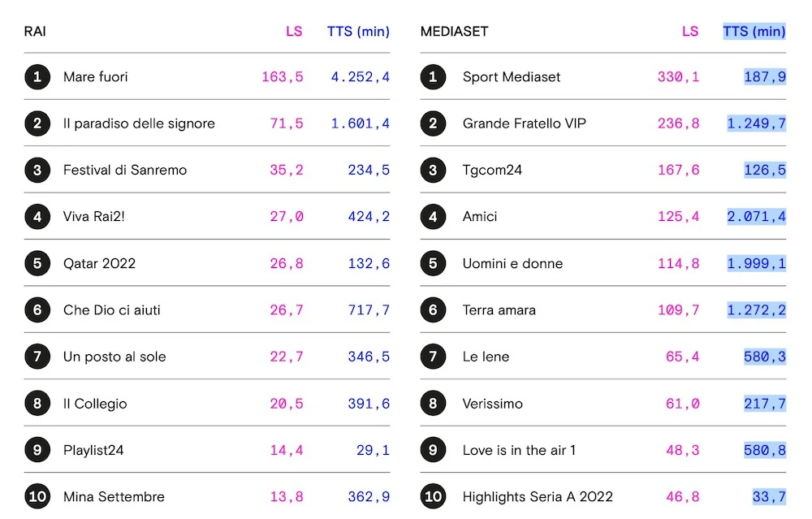Click the LS column header in the RAI table

(x=294, y=32)
